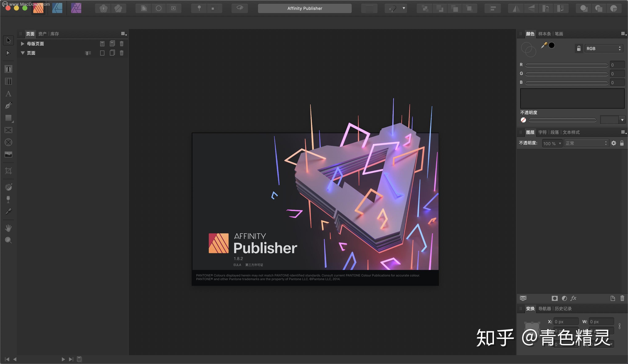
Task: Switch to the 字符 tab
Action: (542, 132)
